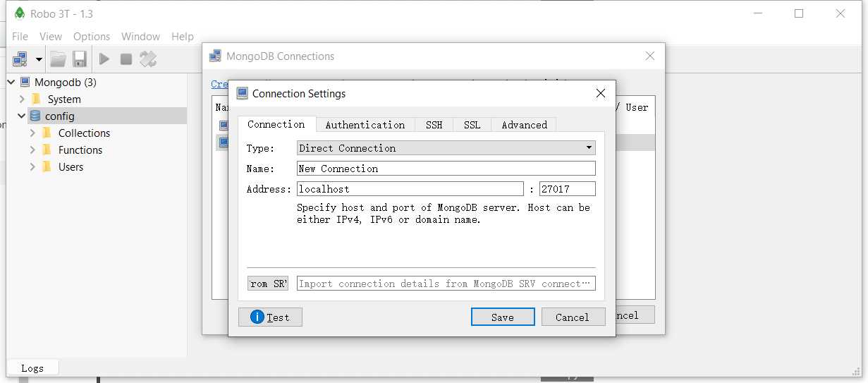868x383 pixels.
Task: Select the Users tree item
Action: pos(71,166)
